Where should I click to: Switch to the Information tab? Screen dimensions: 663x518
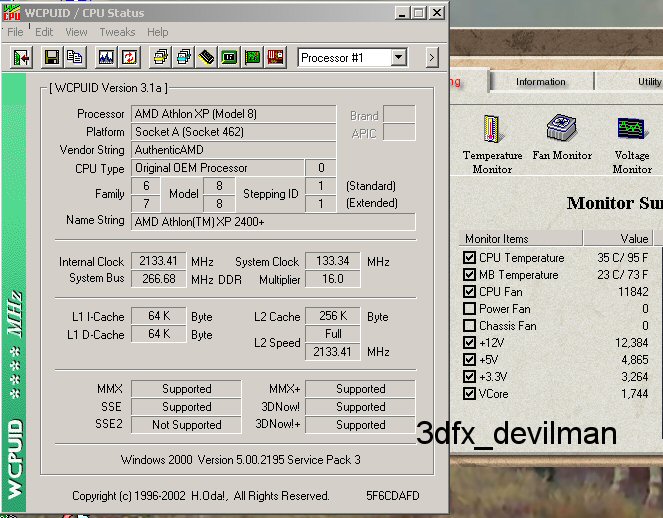[x=540, y=82]
